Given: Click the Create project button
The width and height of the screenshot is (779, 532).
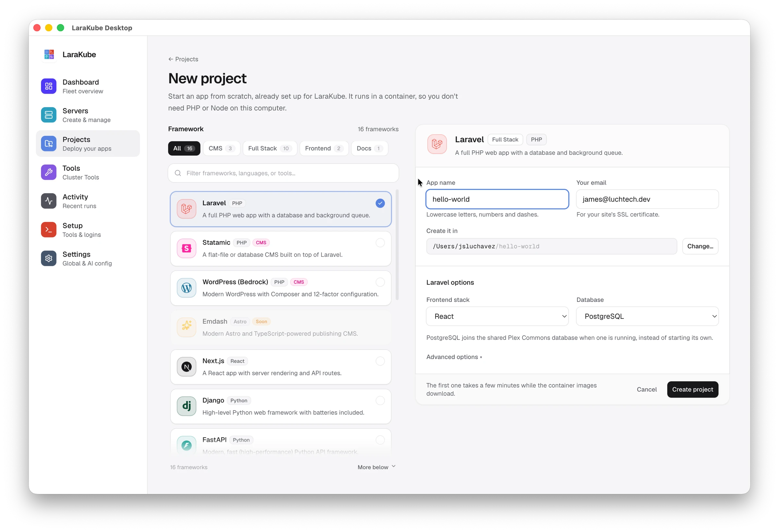Looking at the screenshot, I should (x=693, y=390).
